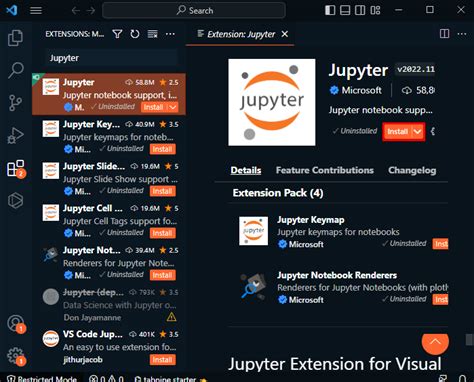Click the version label v2022.11

tap(416, 69)
